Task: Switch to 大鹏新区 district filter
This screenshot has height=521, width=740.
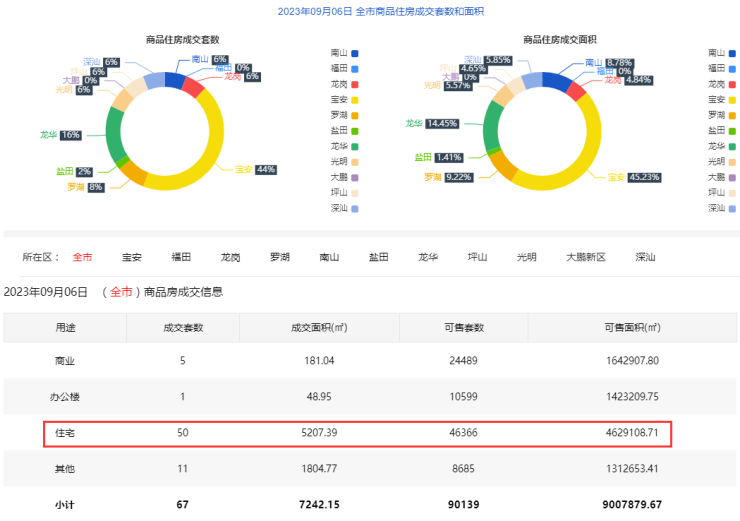Action: (585, 257)
